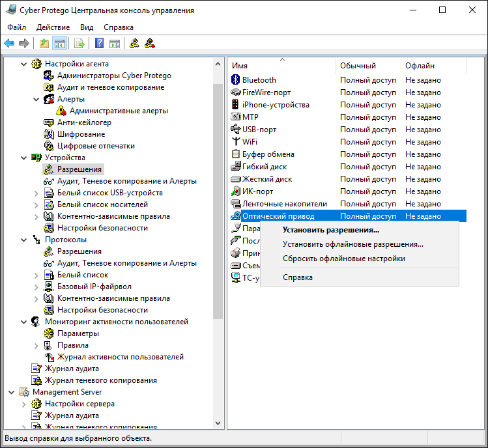Click the Management Server tree icon
This screenshot has height=448, width=488.
pos(24,392)
